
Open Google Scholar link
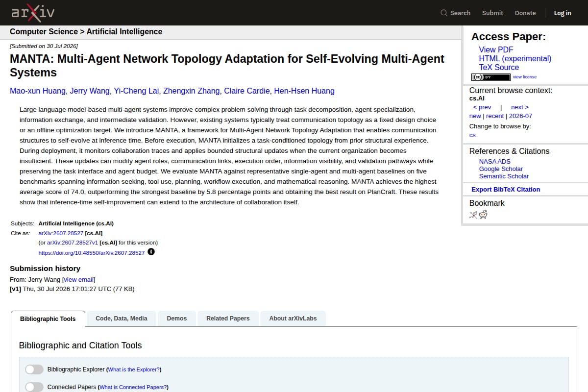(501, 169)
